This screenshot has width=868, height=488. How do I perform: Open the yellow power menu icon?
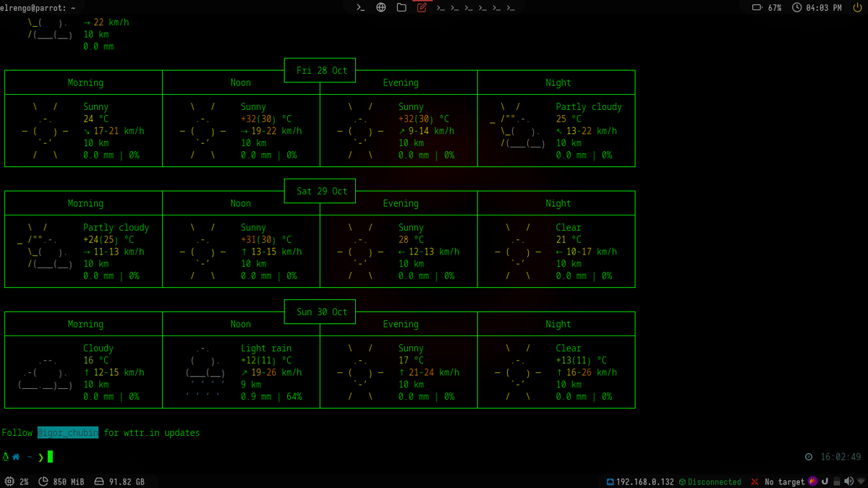click(x=858, y=7)
